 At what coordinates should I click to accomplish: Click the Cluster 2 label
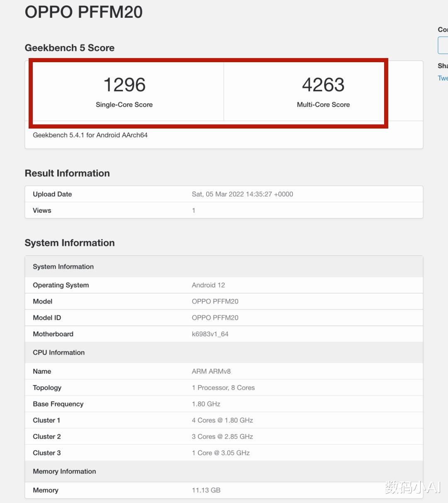pos(47,437)
